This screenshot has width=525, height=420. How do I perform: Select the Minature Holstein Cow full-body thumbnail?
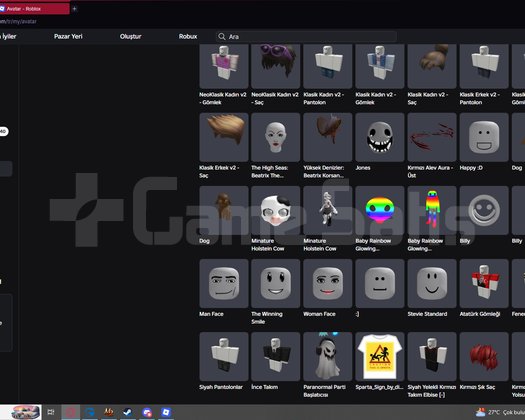pyautogui.click(x=328, y=210)
